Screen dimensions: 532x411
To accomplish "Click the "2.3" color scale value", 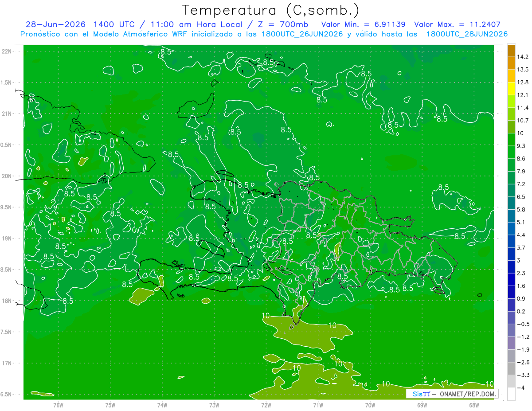I will [521, 273].
